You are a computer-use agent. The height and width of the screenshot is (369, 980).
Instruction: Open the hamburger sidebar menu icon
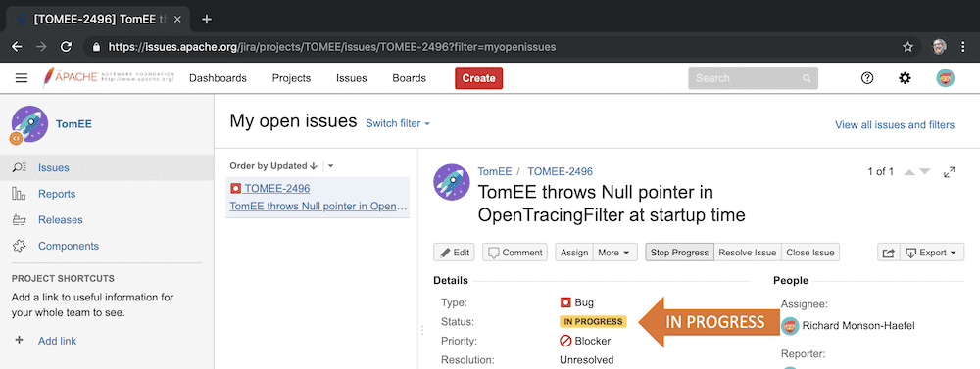click(22, 78)
